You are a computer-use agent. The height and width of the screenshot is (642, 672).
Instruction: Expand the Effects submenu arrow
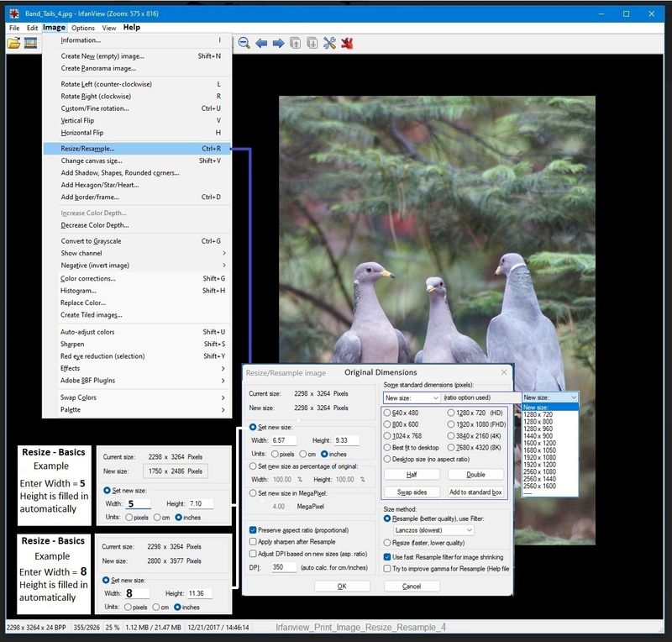click(x=223, y=368)
